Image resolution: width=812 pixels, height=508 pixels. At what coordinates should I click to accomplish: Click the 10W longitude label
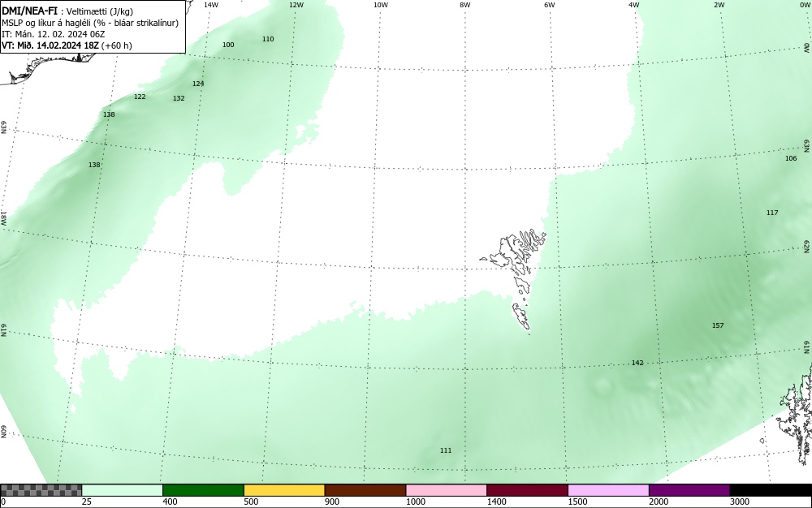pos(381,5)
